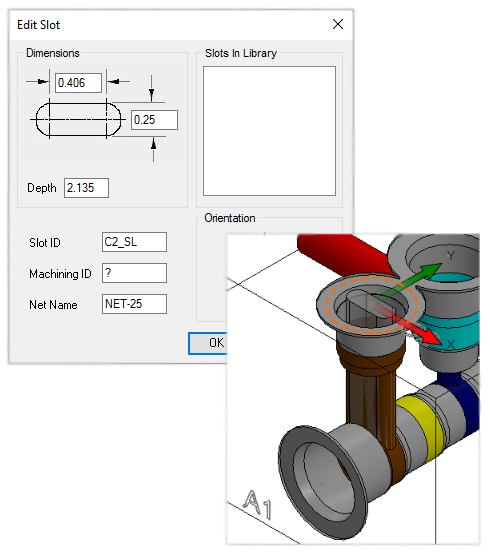Click the slot shape diagram
The height and width of the screenshot is (555, 490).
[78, 120]
